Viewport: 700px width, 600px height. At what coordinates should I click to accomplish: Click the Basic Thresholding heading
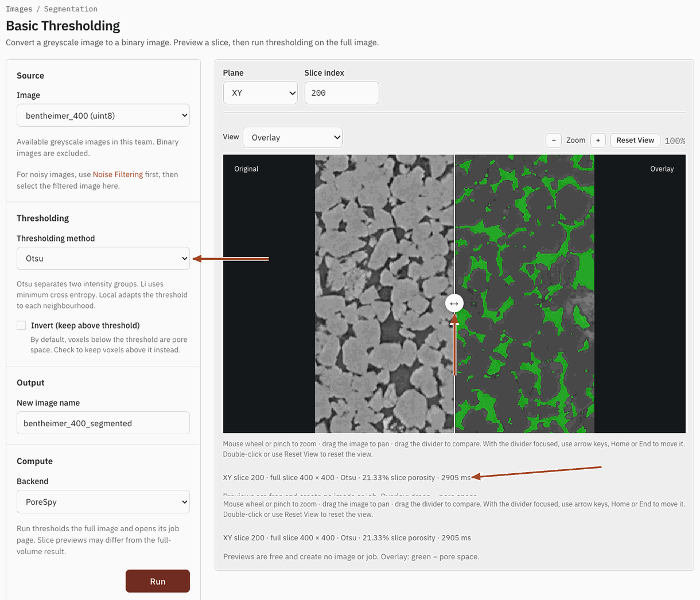point(63,26)
